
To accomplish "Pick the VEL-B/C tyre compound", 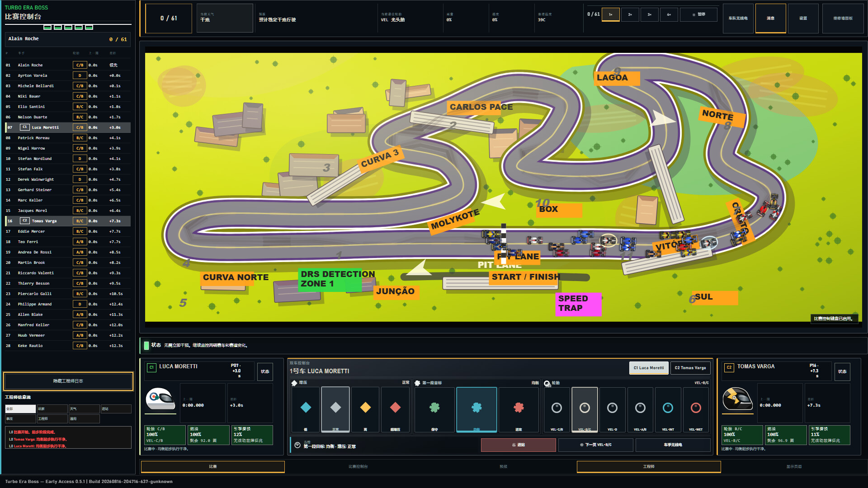I will click(585, 409).
